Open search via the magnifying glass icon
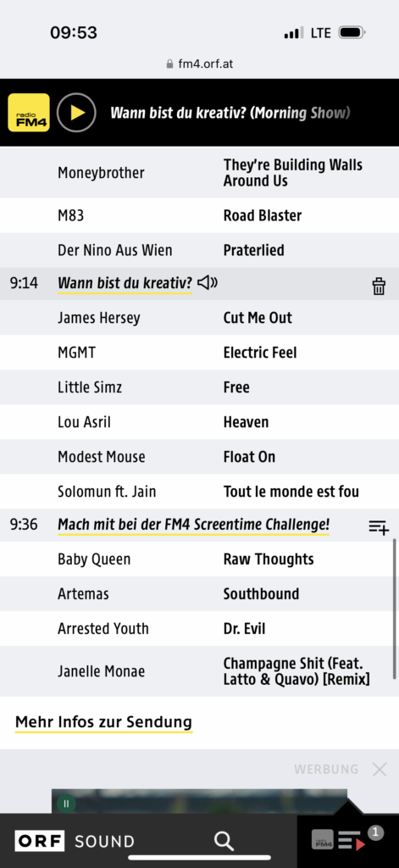Image resolution: width=399 pixels, height=868 pixels. [x=224, y=842]
